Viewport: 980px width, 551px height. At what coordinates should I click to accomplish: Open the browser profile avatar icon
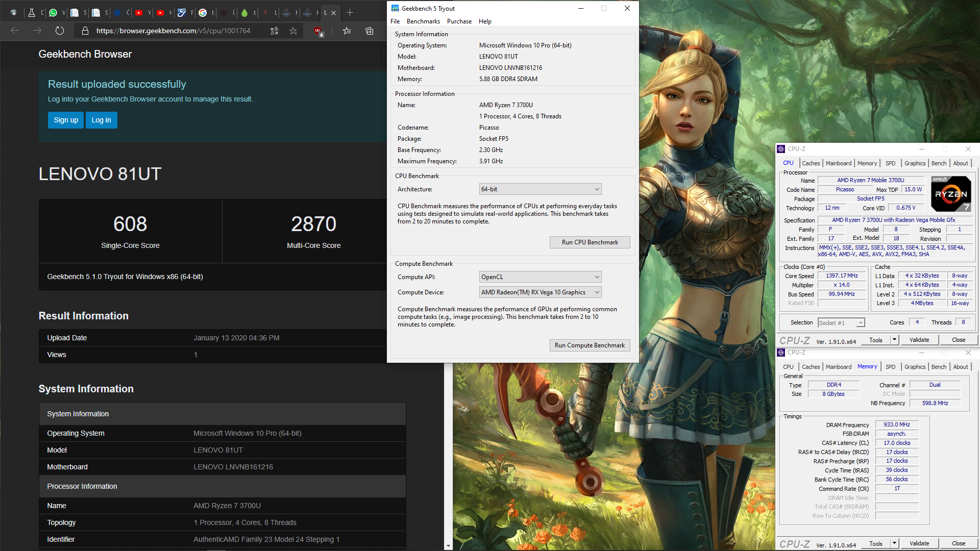point(14,13)
